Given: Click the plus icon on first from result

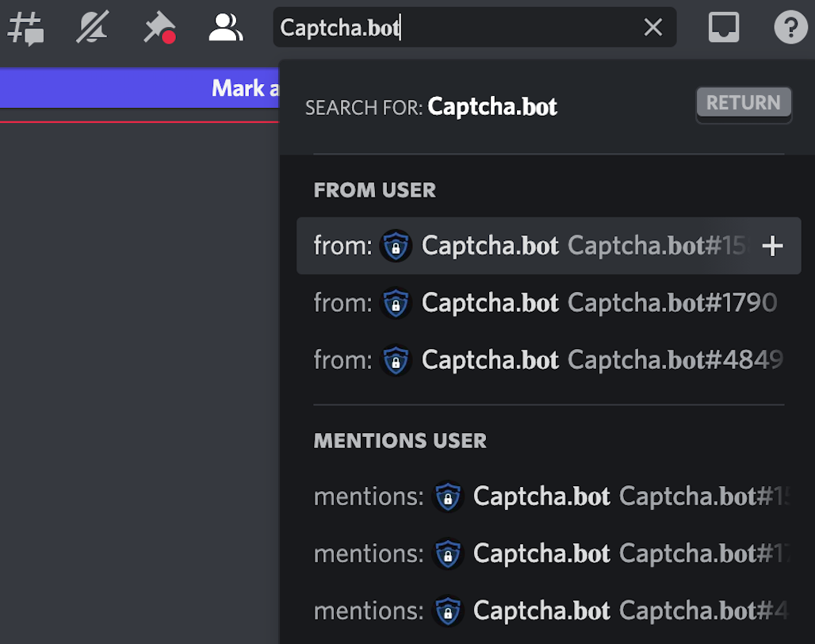Looking at the screenshot, I should [771, 246].
